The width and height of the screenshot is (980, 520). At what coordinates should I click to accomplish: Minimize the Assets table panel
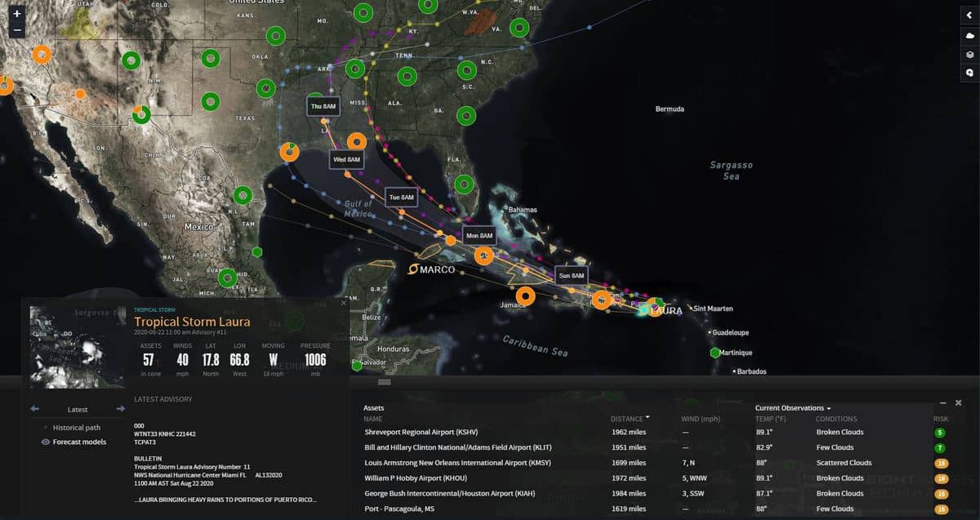(x=943, y=402)
